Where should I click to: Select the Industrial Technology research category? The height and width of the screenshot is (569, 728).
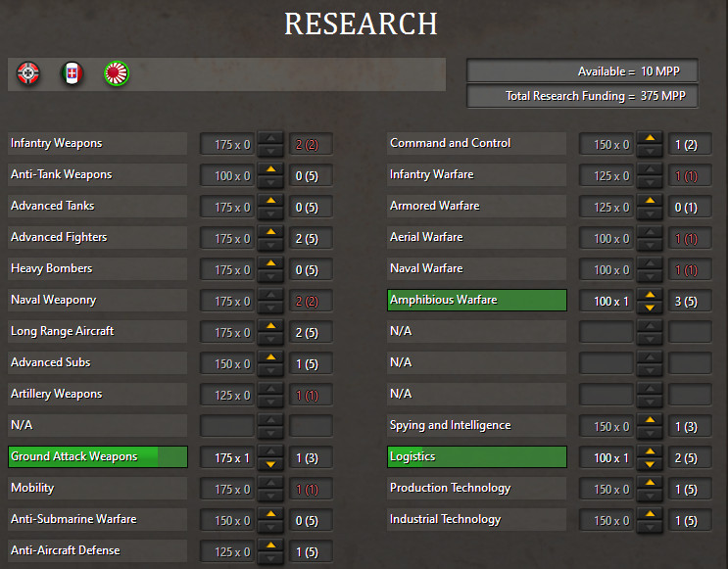coord(477,519)
